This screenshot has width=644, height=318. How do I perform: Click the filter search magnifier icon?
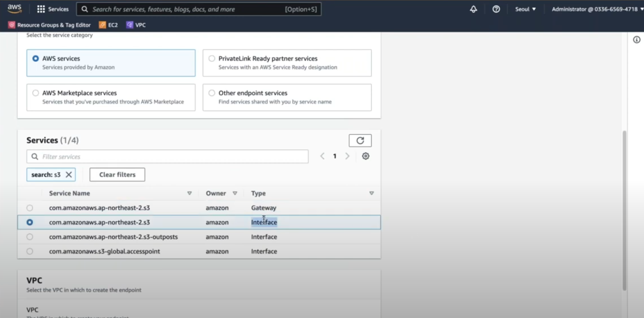(35, 157)
